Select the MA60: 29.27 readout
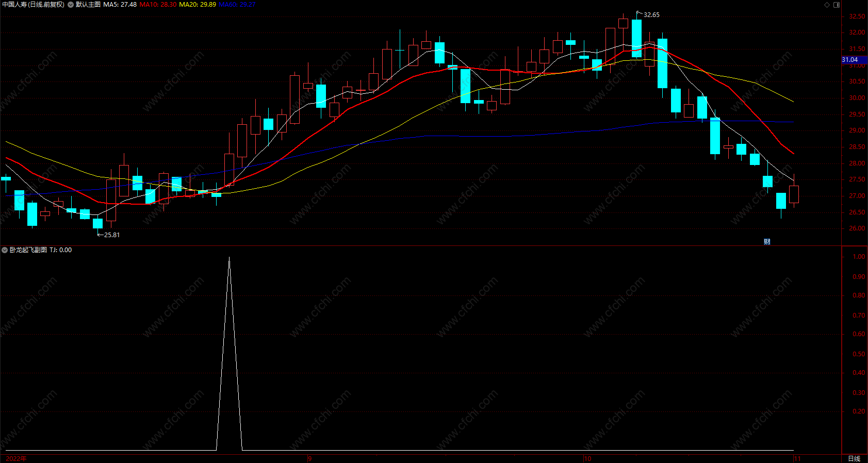Image resolution: width=868 pixels, height=463 pixels. tap(237, 5)
